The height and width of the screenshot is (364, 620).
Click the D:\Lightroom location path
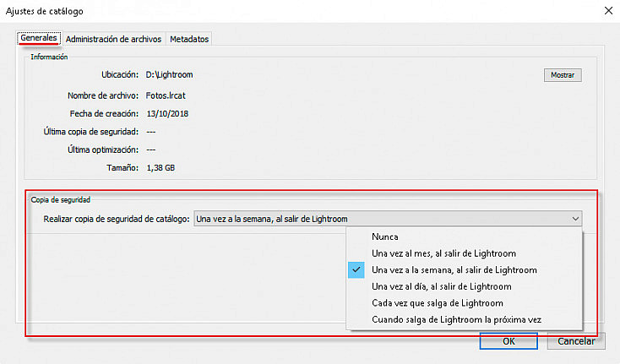coord(169,74)
